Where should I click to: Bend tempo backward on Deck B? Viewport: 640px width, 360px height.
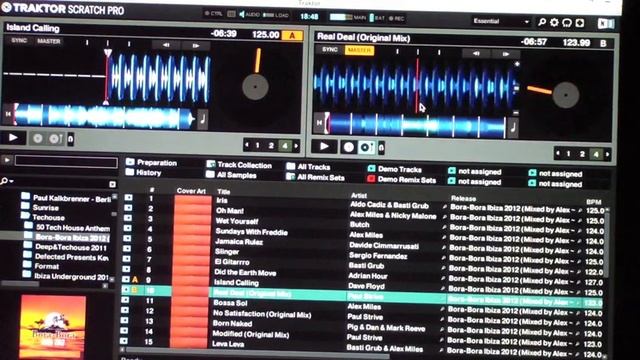[x=476, y=53]
